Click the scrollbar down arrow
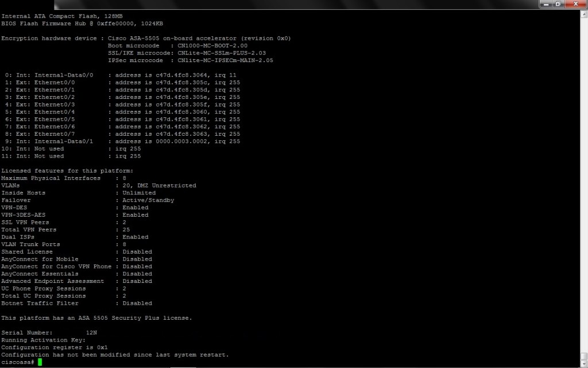The height and width of the screenshot is (368, 588). coord(584,364)
